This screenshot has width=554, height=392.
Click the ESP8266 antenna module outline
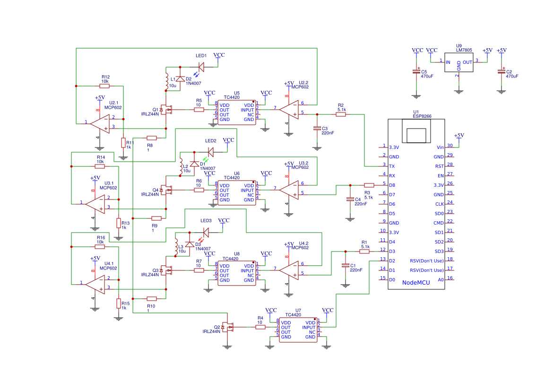tap(416, 131)
